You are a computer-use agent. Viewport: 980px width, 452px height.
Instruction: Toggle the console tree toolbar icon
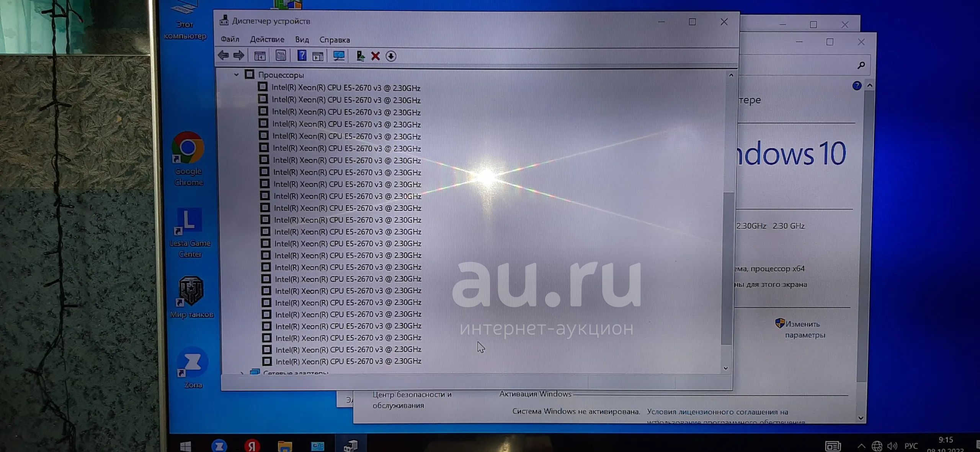[260, 56]
